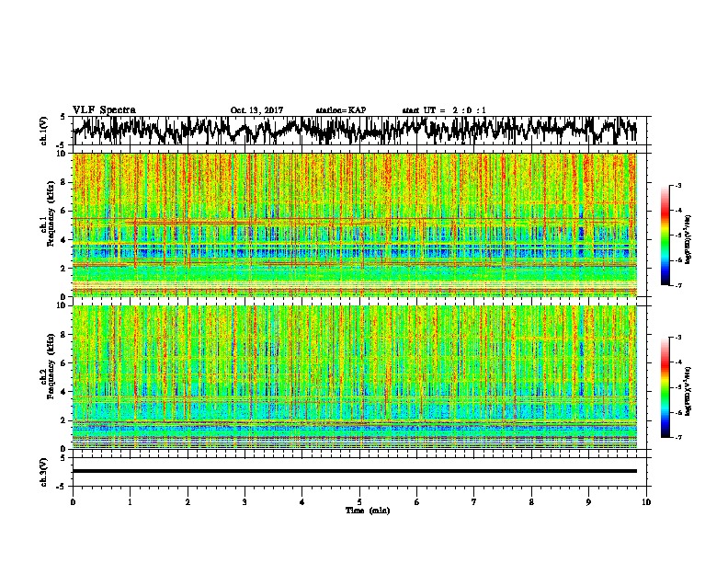Click time axis tick label "5"
Screen dimensions: 728x563
point(359,502)
